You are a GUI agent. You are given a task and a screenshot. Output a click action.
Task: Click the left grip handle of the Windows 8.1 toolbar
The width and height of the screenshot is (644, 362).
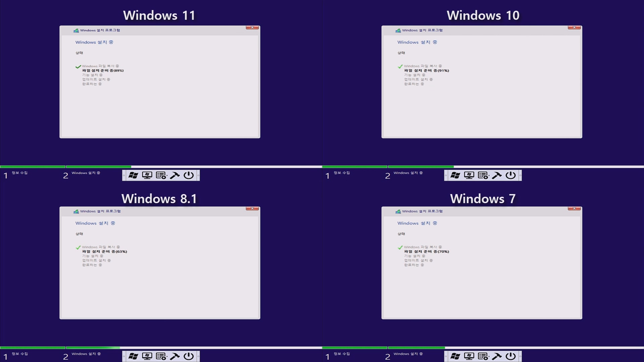tap(124, 356)
